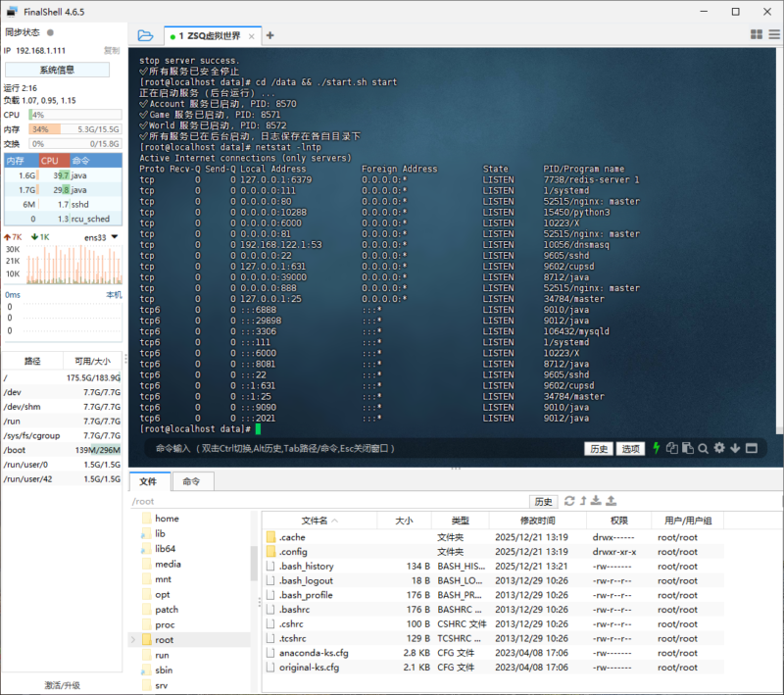This screenshot has height=695, width=784.
Task: Expand the root folder in directory tree
Action: (134, 640)
